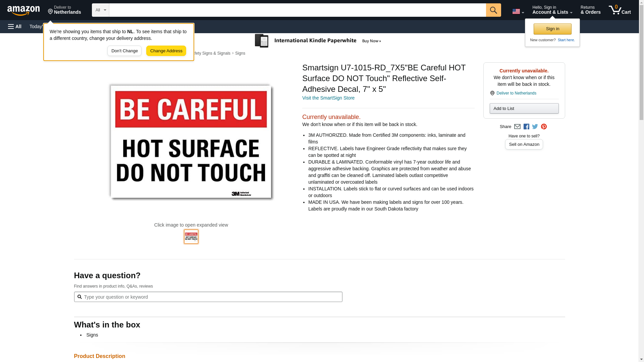Share on Twitter icon
The height and width of the screenshot is (362, 644).
click(535, 127)
